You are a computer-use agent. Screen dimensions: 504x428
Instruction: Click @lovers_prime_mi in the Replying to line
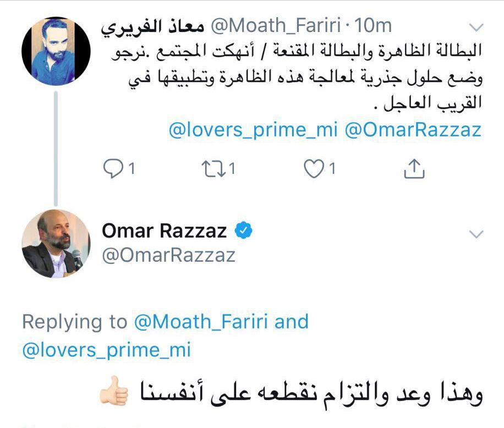tap(106, 349)
